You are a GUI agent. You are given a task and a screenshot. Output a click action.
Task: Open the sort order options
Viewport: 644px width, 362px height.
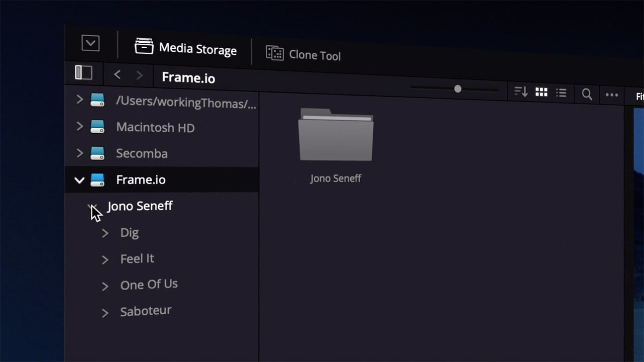pos(520,92)
